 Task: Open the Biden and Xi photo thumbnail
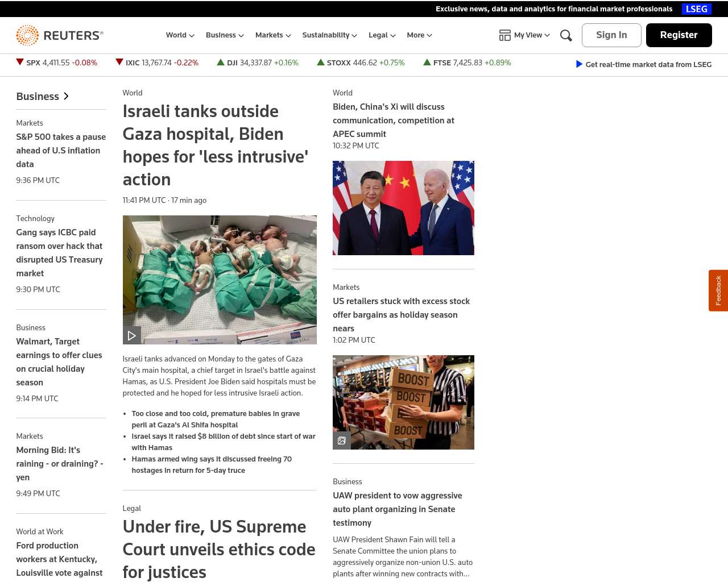[403, 208]
